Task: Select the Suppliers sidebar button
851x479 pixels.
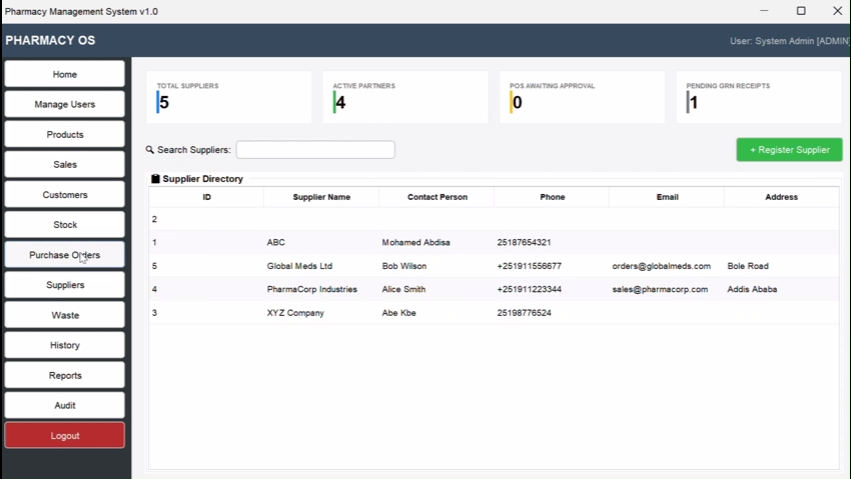Action: [x=65, y=285]
